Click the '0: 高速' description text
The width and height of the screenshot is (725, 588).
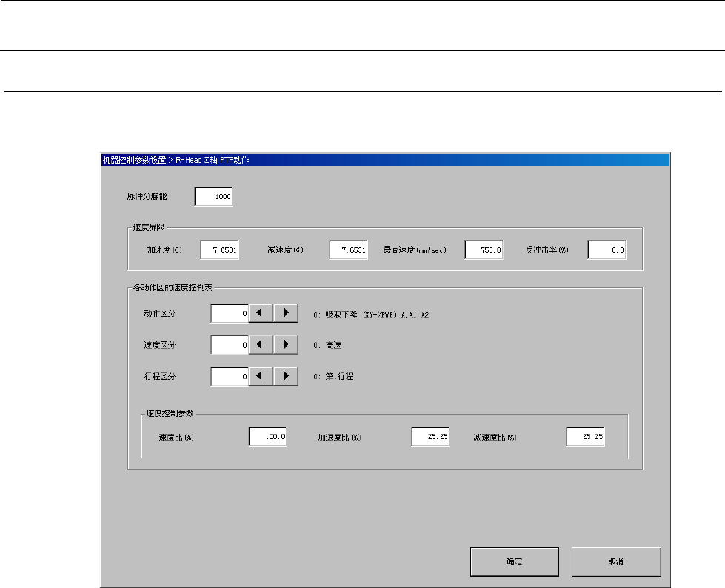pos(327,345)
